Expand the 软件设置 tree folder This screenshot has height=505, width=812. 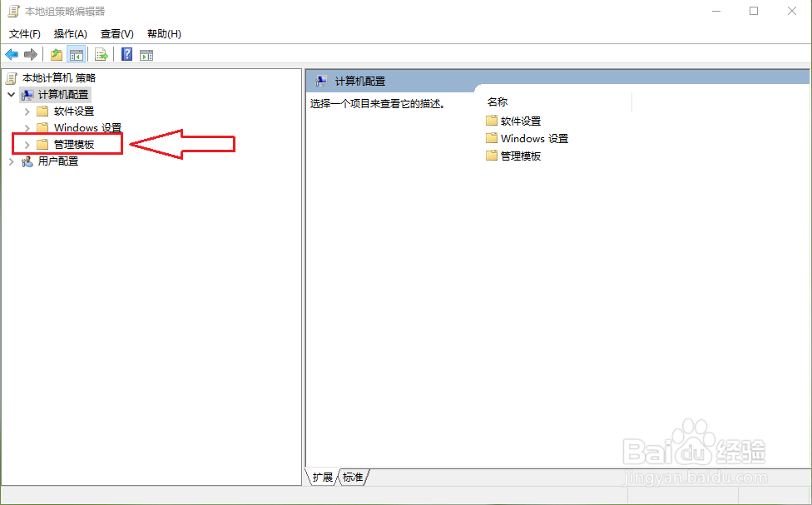point(27,111)
